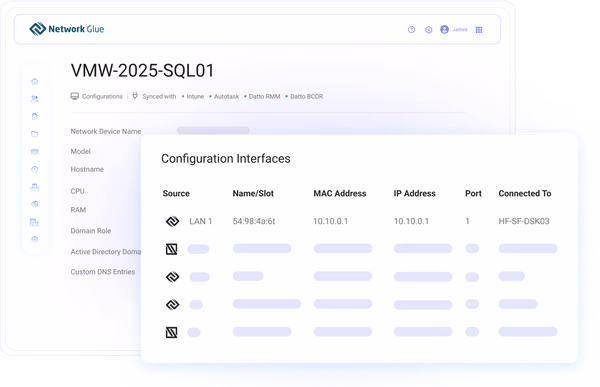Click Network Glue source icon for LAN 1
Image resolution: width=600 pixels, height=387 pixels.
point(173,221)
